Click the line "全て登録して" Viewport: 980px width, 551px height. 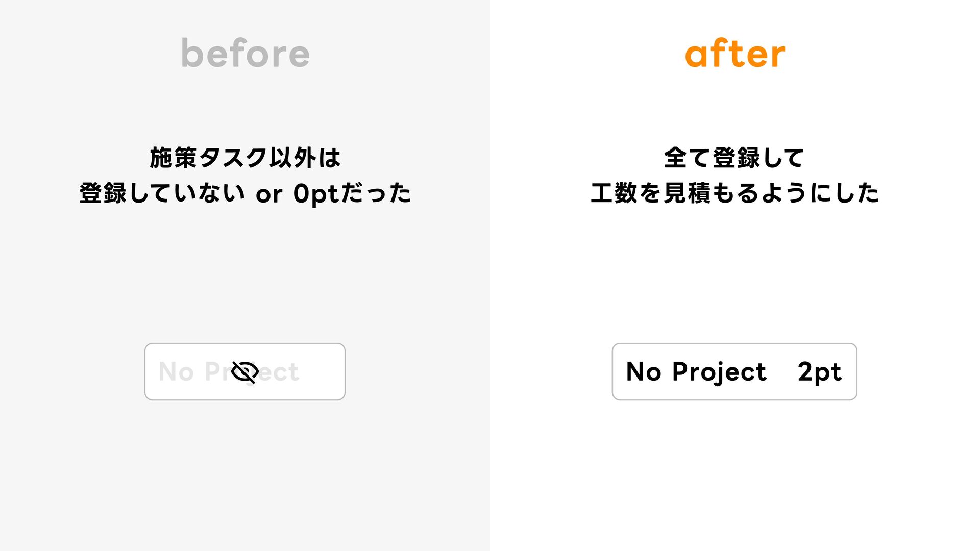coord(734,158)
